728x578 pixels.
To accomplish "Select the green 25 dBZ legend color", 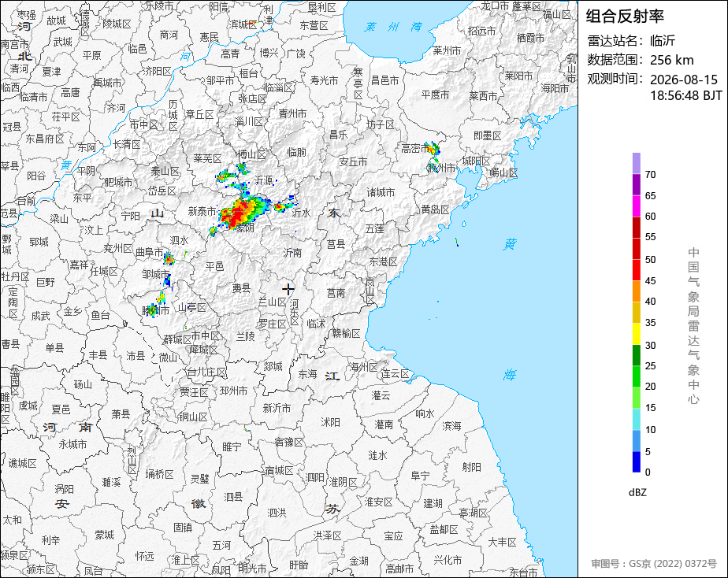I will 636,356.
